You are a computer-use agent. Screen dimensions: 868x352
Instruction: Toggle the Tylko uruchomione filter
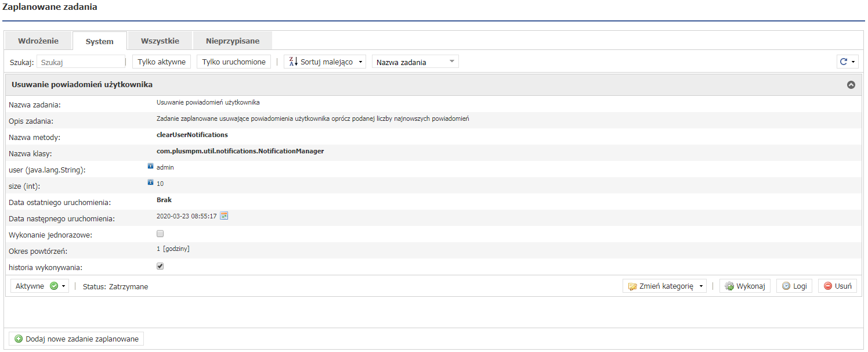[234, 62]
